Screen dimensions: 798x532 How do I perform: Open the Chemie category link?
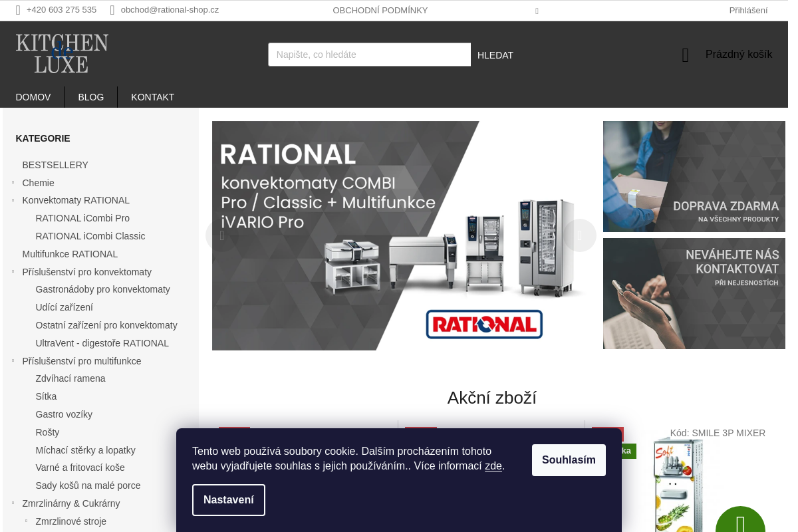(x=39, y=183)
